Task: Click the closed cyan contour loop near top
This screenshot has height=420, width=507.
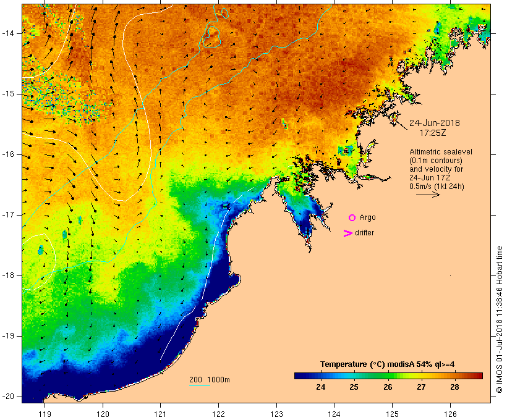Action: 211,37
